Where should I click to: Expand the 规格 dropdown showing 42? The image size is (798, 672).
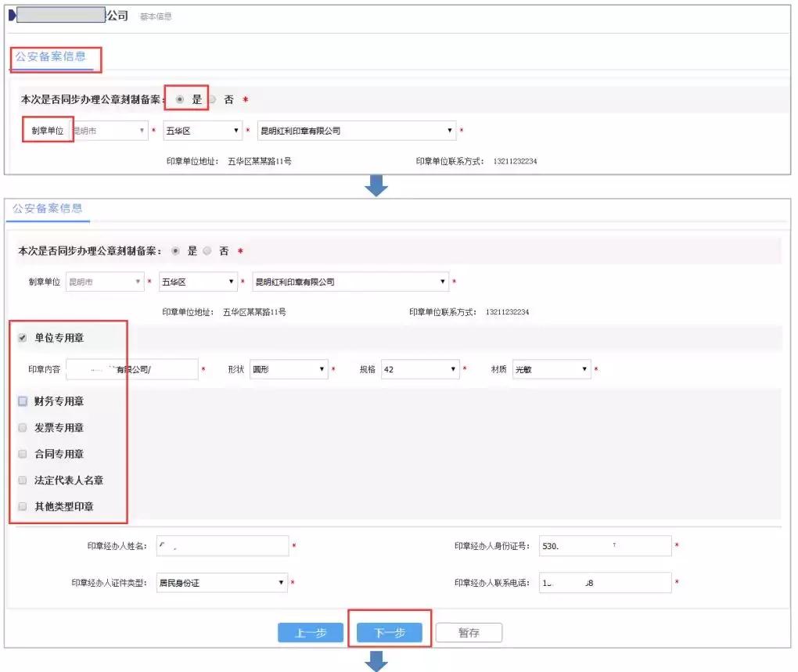(420, 369)
